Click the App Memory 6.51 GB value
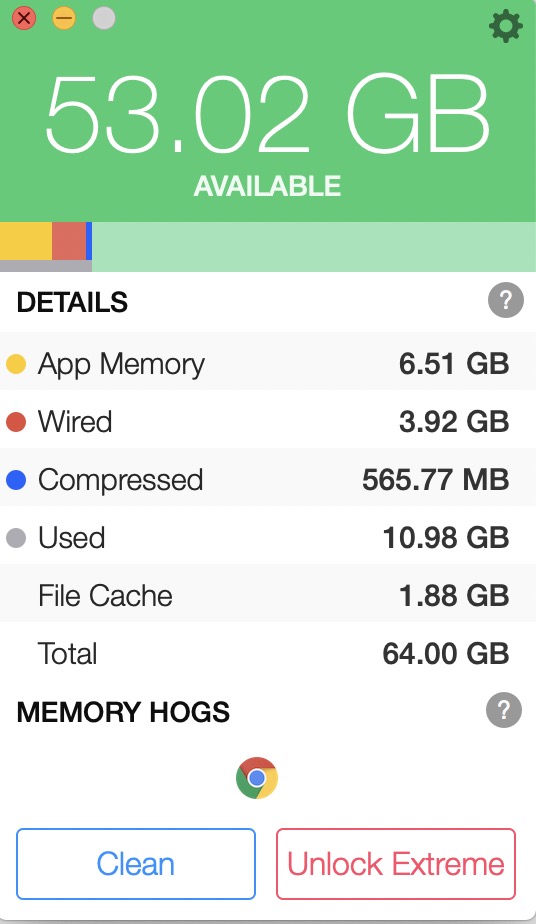 (x=454, y=364)
